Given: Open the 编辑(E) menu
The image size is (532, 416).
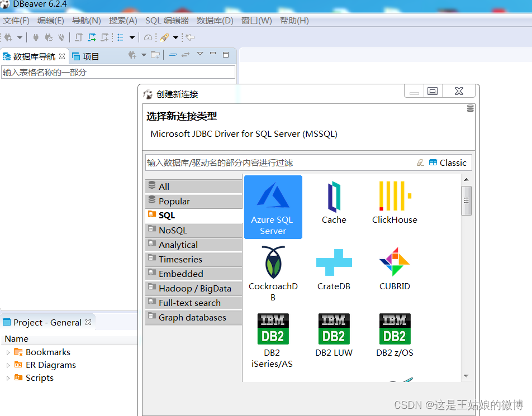Looking at the screenshot, I should coord(50,21).
